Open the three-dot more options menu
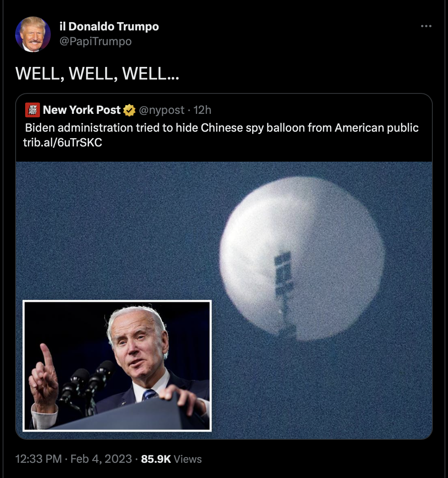Screen dimensions: 448x478 tap(426, 26)
